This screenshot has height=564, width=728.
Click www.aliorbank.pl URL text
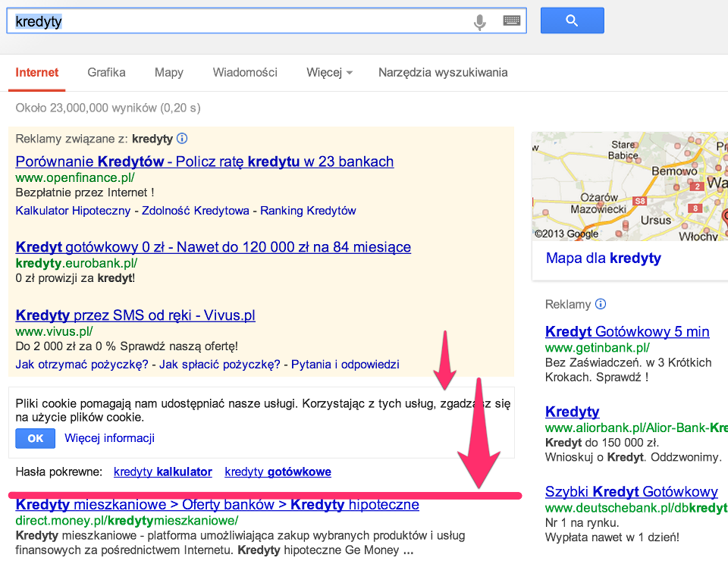pos(636,428)
